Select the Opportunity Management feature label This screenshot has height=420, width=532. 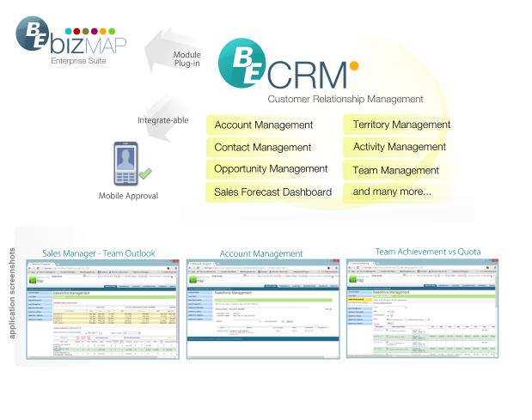click(x=271, y=169)
